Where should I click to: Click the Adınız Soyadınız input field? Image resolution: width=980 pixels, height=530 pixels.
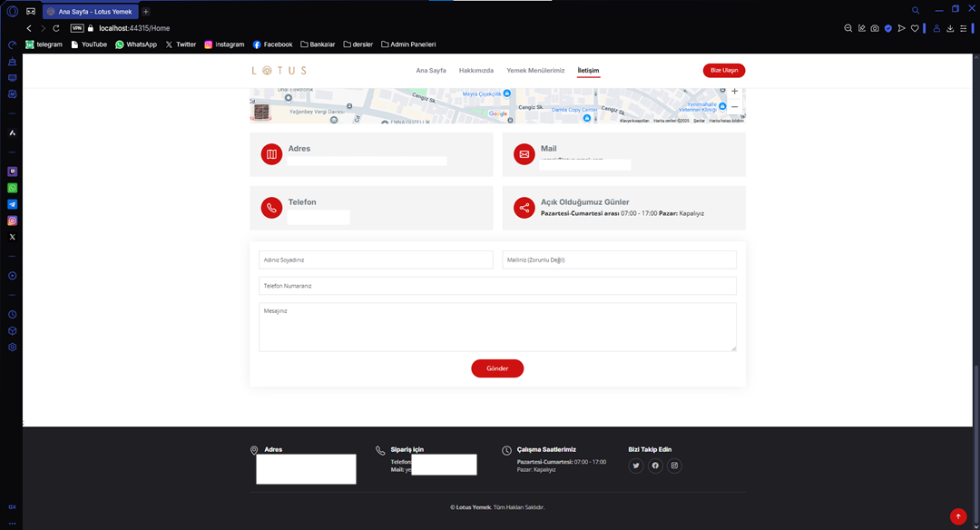coord(376,260)
